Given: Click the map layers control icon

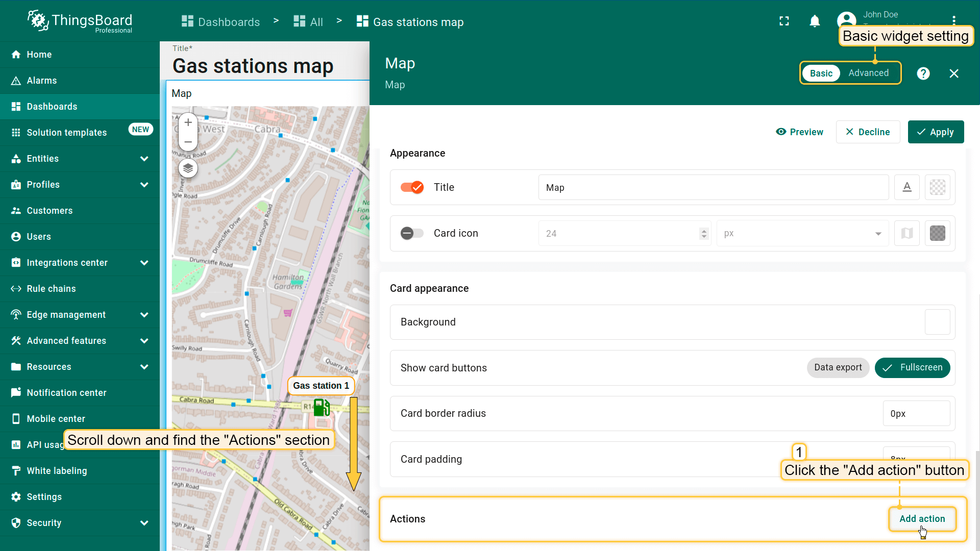Looking at the screenshot, I should (x=188, y=168).
